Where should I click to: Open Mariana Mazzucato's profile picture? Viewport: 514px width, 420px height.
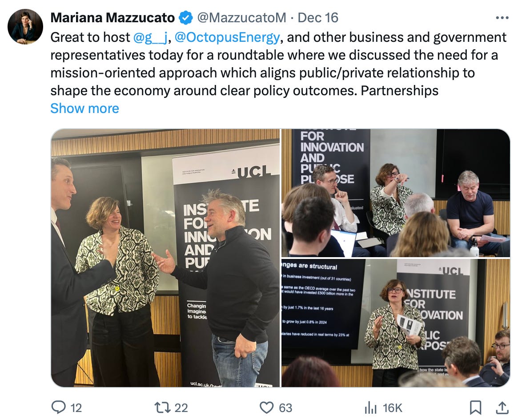pyautogui.click(x=25, y=27)
